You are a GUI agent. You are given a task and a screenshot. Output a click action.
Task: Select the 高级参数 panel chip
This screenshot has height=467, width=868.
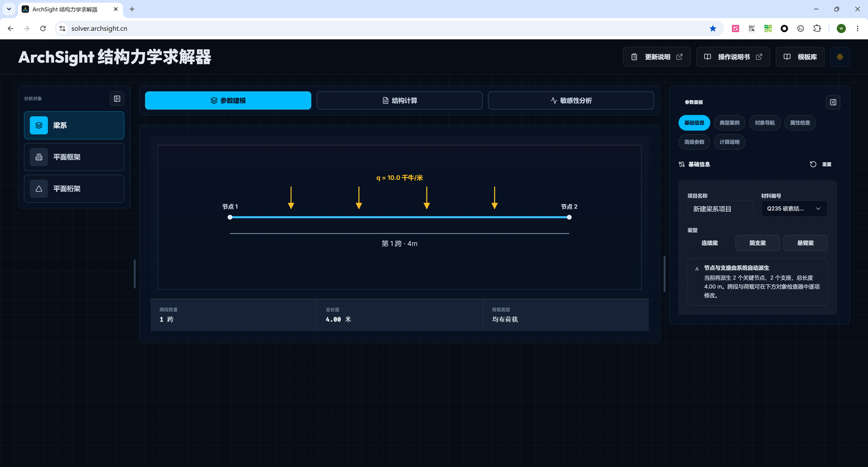(694, 142)
